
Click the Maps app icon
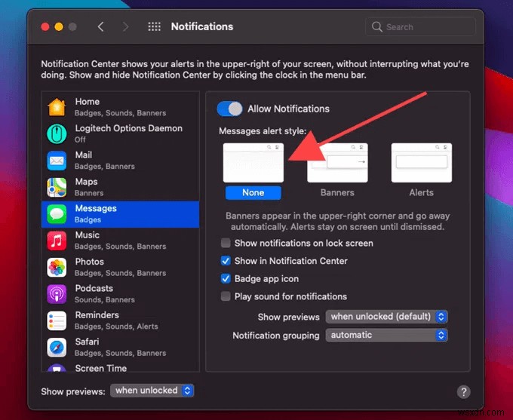(x=57, y=188)
